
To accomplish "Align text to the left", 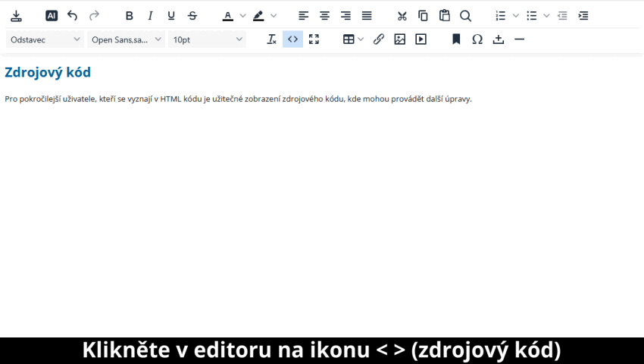I will 304,16.
